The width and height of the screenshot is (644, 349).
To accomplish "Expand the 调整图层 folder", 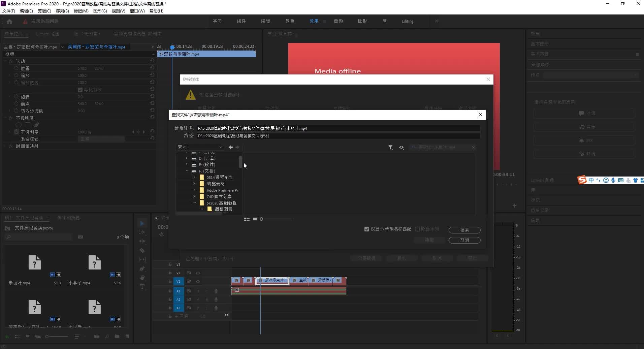I will [x=202, y=209].
